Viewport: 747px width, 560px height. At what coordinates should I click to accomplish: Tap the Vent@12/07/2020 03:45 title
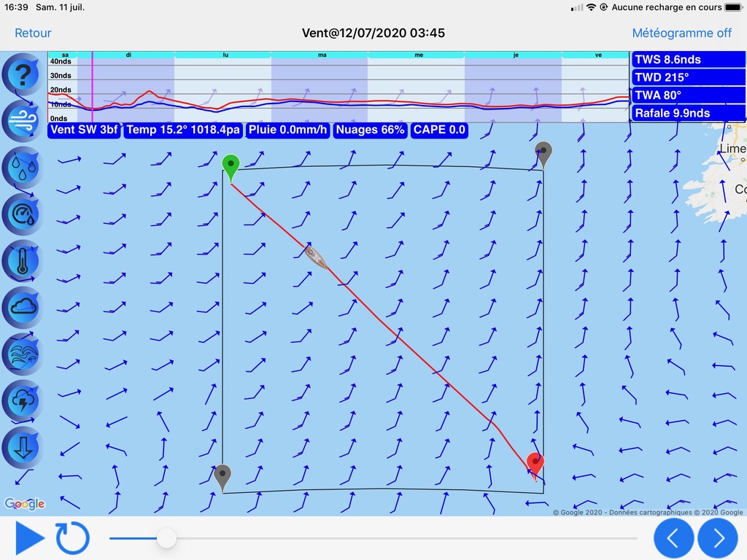coord(373,33)
